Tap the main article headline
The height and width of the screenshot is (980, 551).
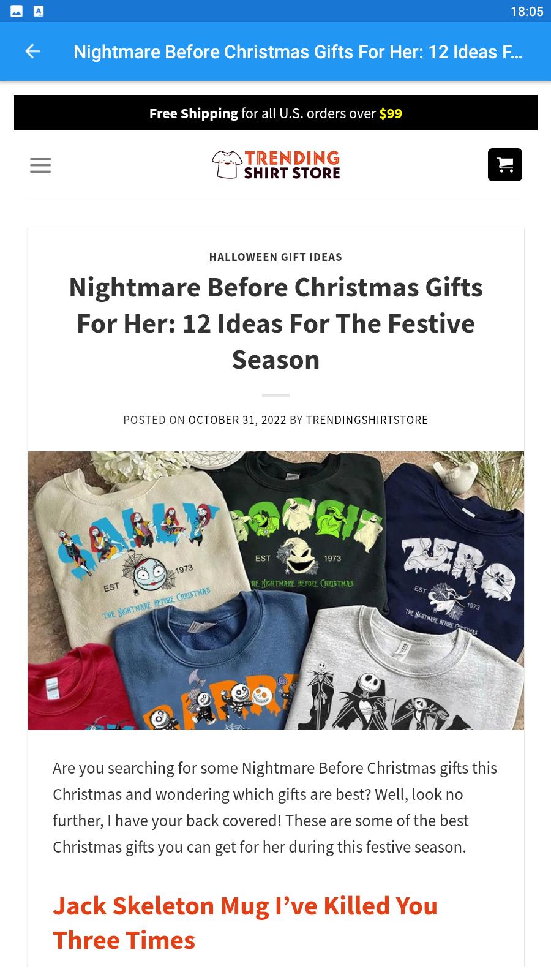point(275,323)
